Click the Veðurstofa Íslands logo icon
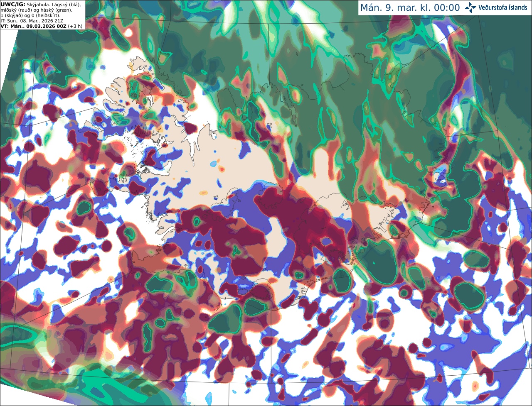The height and width of the screenshot is (406, 532). [471, 7]
